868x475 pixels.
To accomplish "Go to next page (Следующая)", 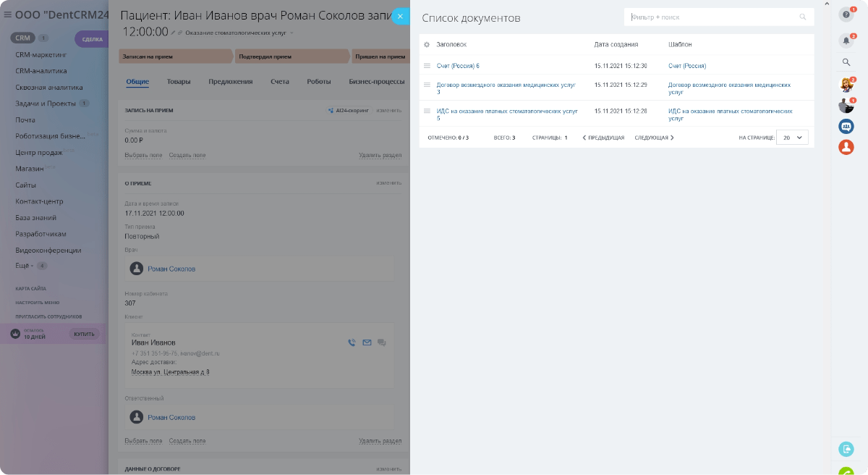I will (654, 138).
